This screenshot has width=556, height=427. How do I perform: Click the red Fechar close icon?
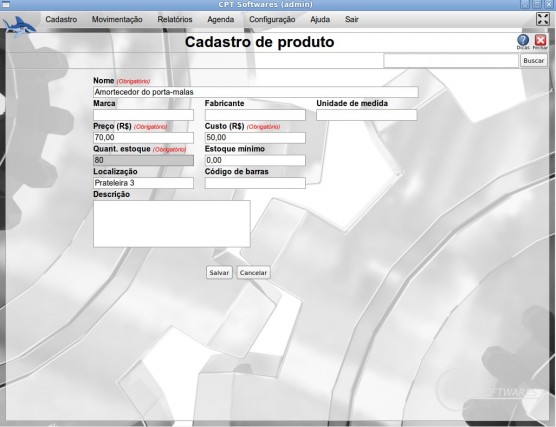[x=540, y=41]
